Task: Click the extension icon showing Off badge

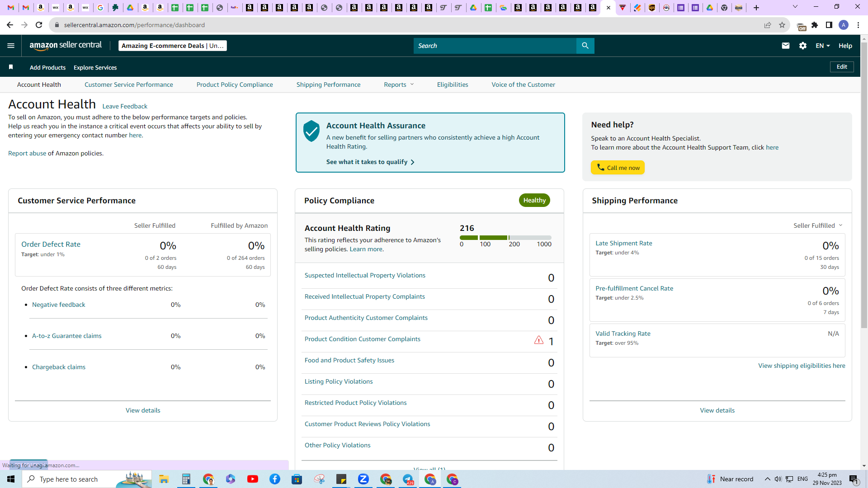Action: [801, 26]
